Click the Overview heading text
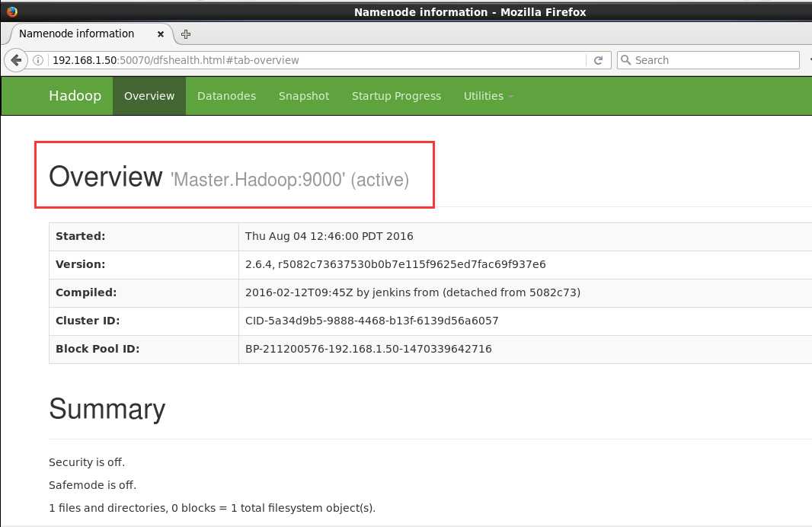The height and width of the screenshot is (527, 812). pos(106,177)
